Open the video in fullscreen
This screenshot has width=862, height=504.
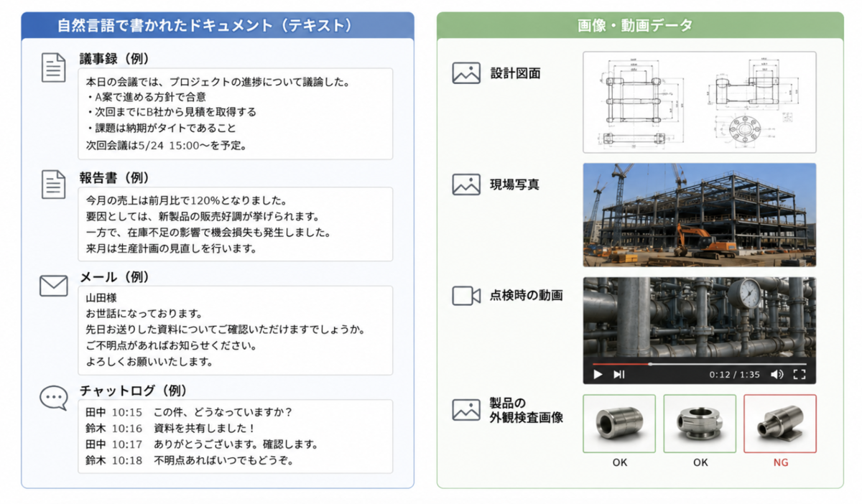pos(800,374)
